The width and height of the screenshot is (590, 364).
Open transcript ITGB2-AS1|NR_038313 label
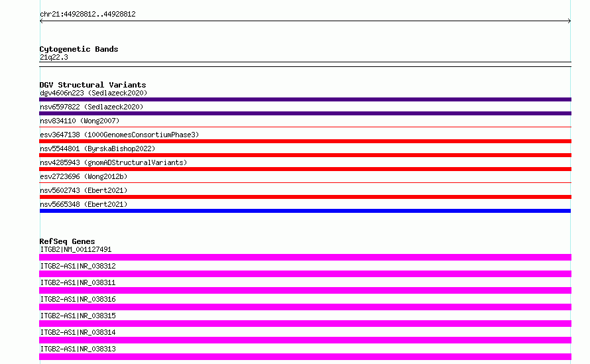pos(78,349)
